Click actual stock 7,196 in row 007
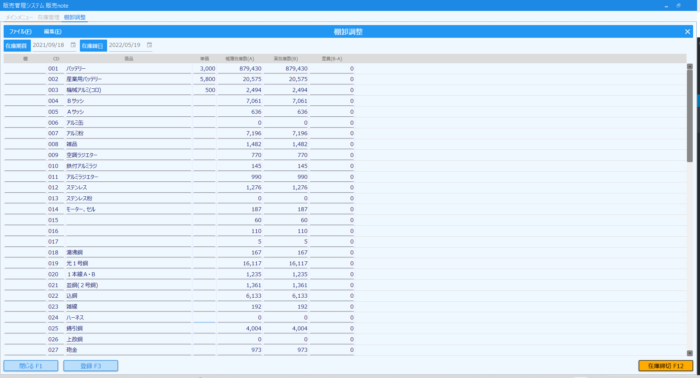Image resolution: width=700 pixels, height=378 pixels. click(x=286, y=133)
